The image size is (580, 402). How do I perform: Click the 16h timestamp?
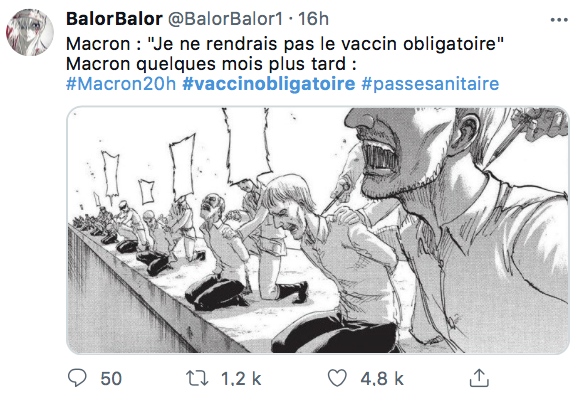[x=313, y=18]
